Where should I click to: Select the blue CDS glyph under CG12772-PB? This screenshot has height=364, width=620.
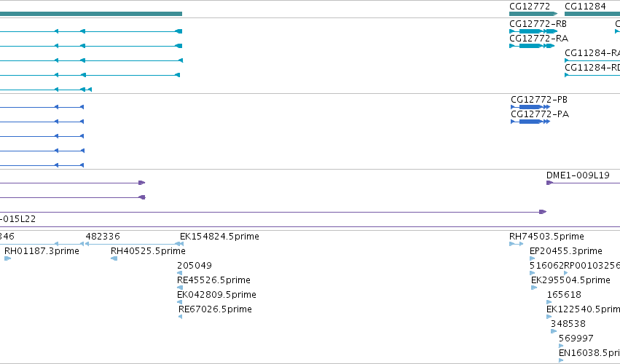coord(530,107)
